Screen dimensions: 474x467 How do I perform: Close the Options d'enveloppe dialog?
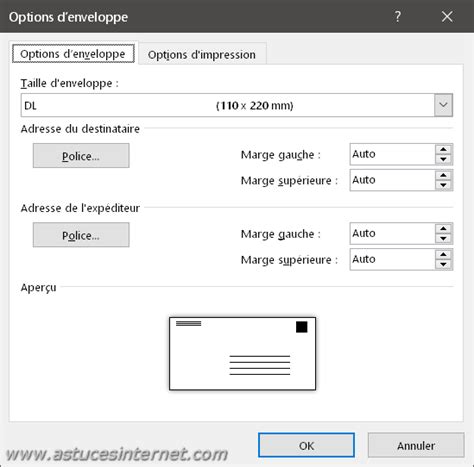coord(447,16)
